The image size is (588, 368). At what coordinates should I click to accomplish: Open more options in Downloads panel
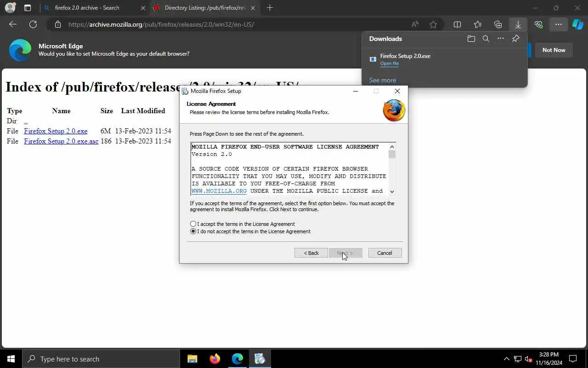[x=501, y=39]
